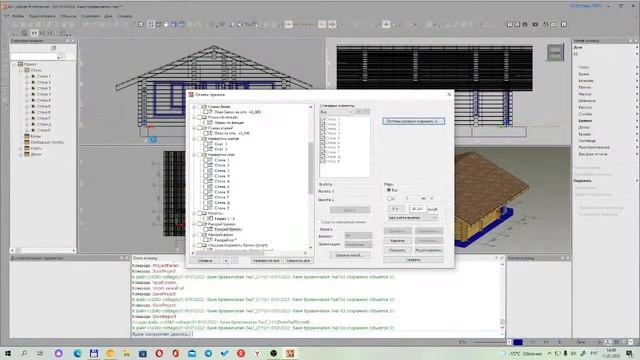Open the Формат paper size dropdown
Image resolution: width=640 pixels, height=360 pixels.
(358, 236)
